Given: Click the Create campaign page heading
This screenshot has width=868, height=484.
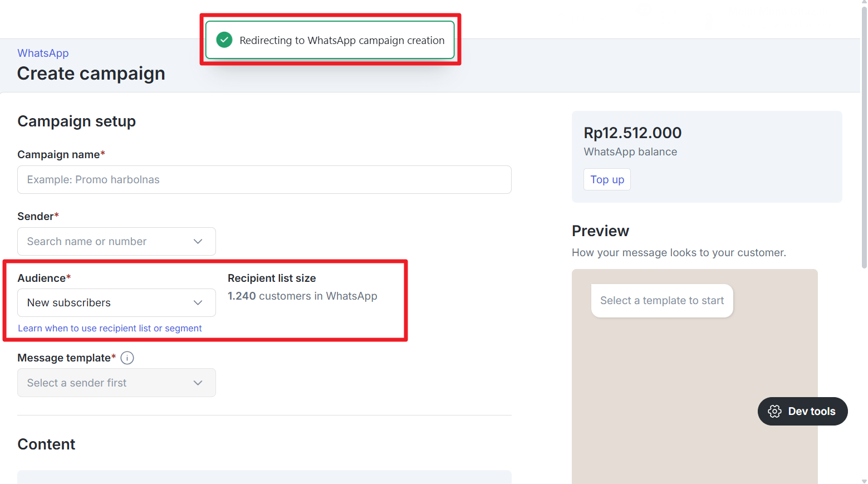Looking at the screenshot, I should (91, 74).
